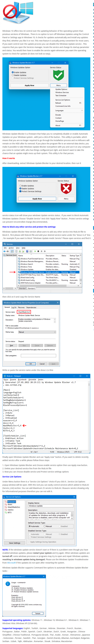Open the Dependencies tab in properties dialog
The height and width of the screenshot is (644, 94).
click(31, 307)
